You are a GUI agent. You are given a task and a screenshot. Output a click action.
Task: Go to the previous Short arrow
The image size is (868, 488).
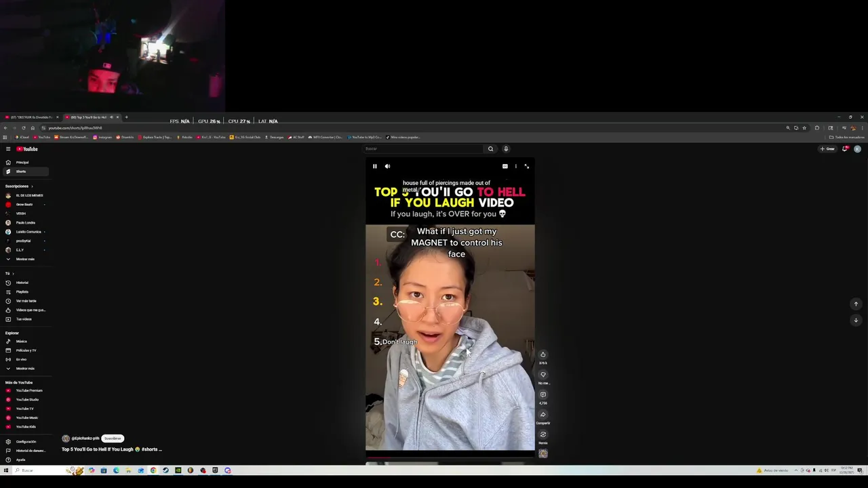pyautogui.click(x=856, y=304)
